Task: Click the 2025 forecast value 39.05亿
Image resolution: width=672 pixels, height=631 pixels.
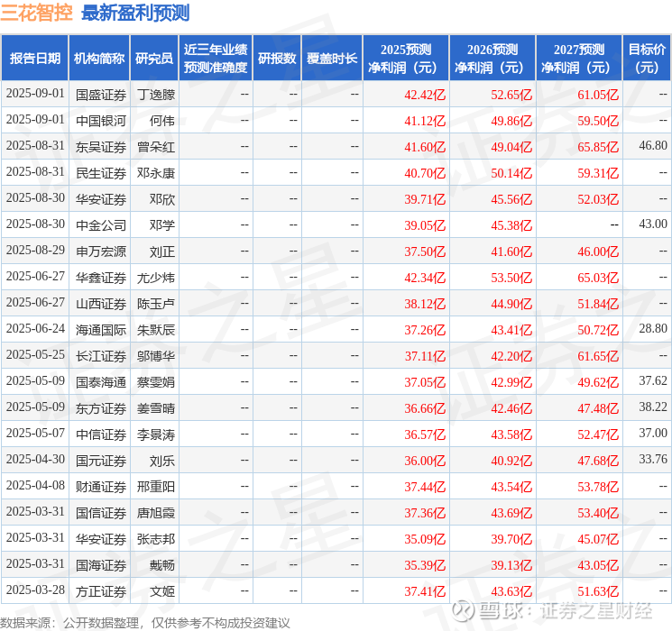Action: (x=425, y=225)
